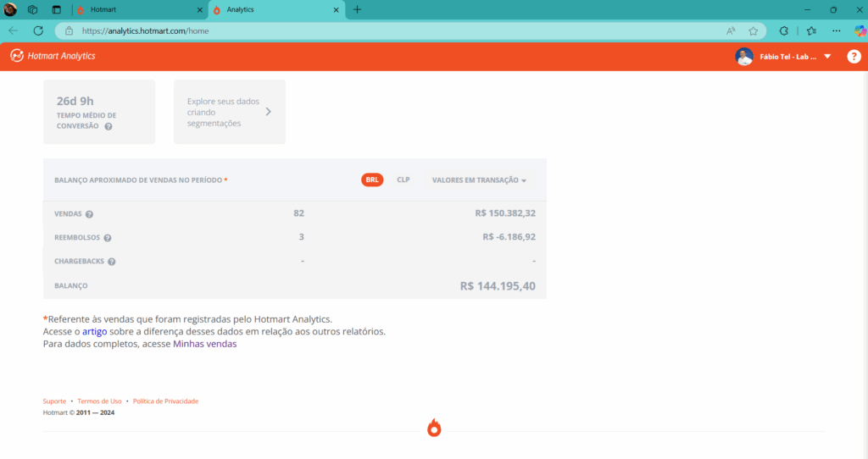The width and height of the screenshot is (868, 459).
Task: Open Minhas vendas link
Action: (205, 344)
